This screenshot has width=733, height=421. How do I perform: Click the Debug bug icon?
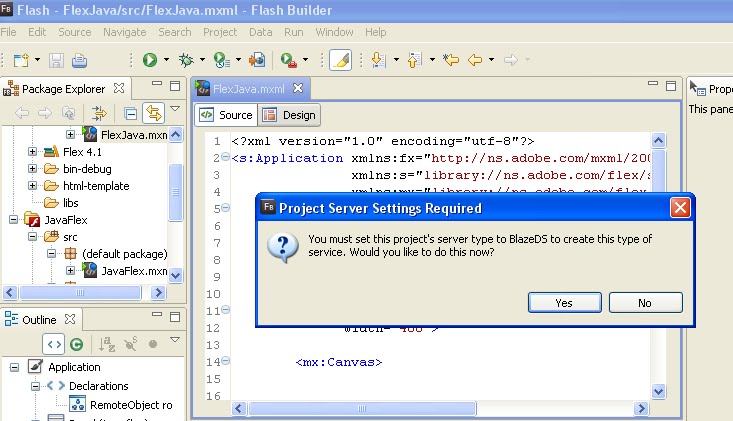pos(186,60)
